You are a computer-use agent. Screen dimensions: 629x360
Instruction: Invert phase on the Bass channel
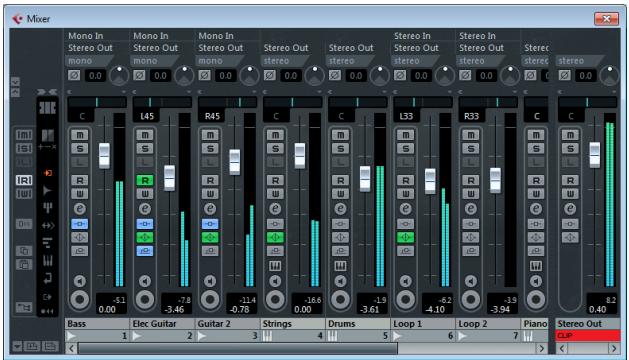pyautogui.click(x=74, y=75)
